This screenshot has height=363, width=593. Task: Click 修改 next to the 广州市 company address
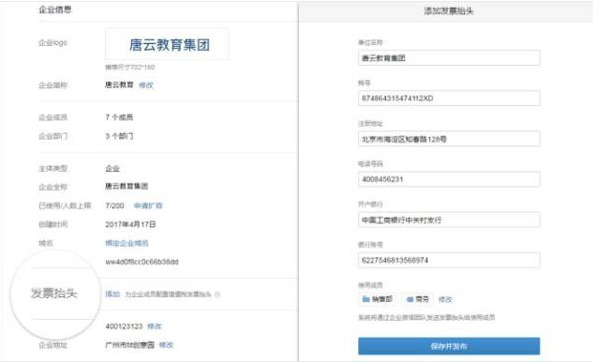pyautogui.click(x=166, y=345)
